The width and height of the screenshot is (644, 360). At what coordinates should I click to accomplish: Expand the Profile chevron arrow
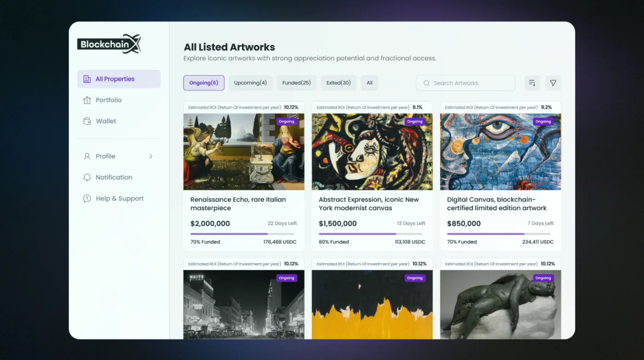click(x=151, y=156)
